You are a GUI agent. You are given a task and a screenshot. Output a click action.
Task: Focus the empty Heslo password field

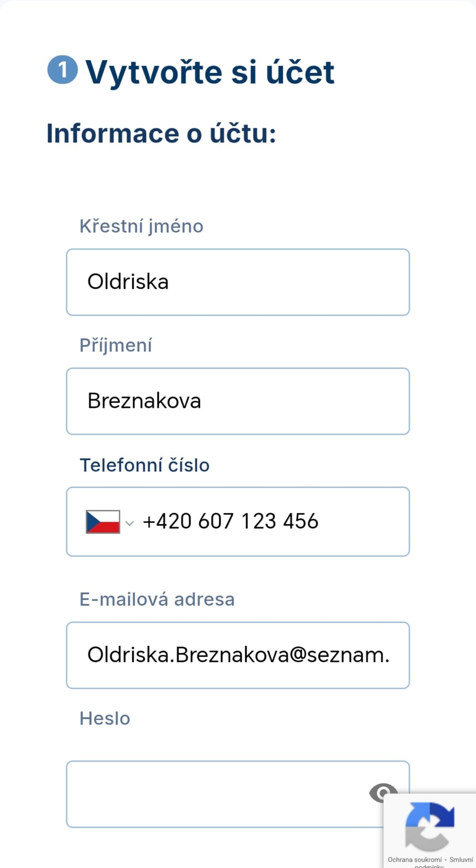point(238,794)
